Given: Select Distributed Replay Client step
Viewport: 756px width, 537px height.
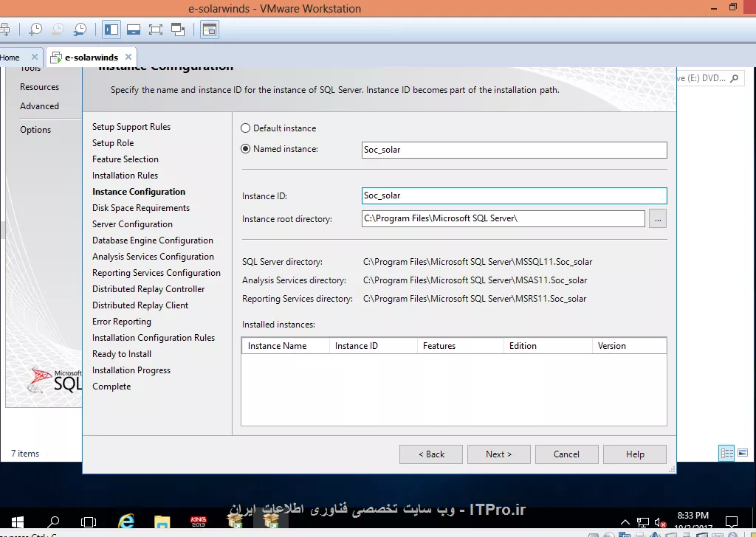Looking at the screenshot, I should 140,305.
